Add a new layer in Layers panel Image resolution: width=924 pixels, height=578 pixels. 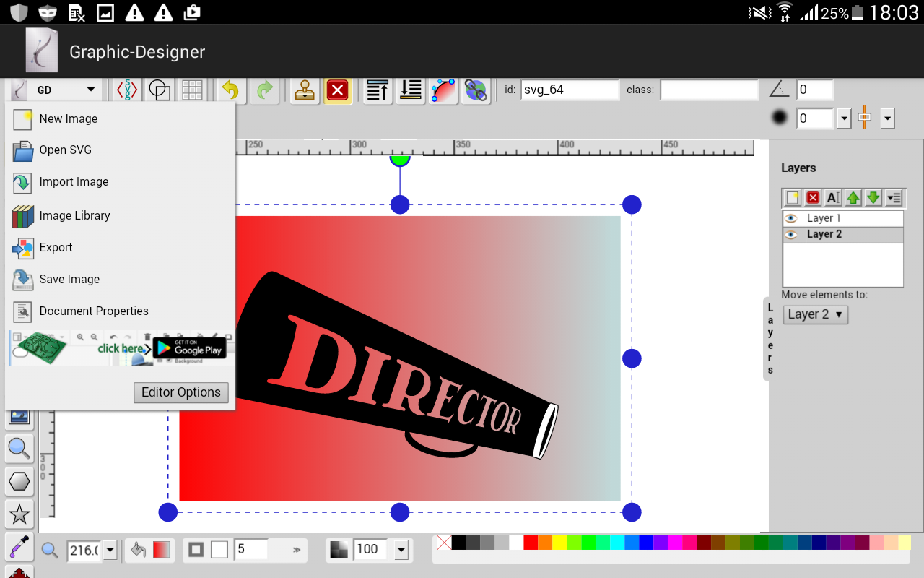pyautogui.click(x=793, y=198)
